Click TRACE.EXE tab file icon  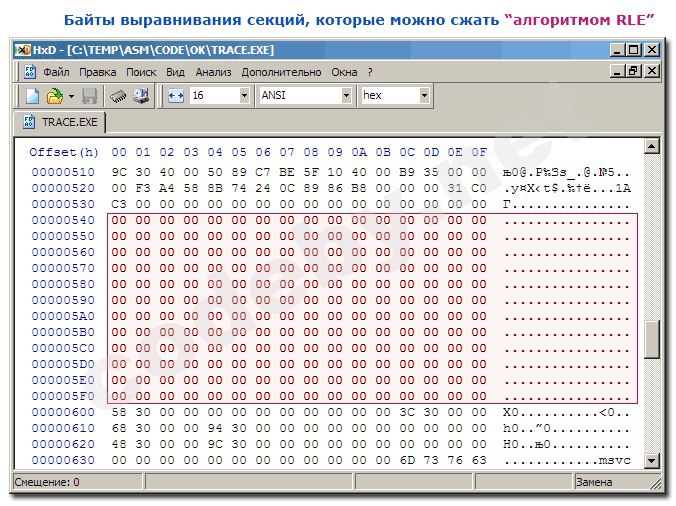[28, 122]
